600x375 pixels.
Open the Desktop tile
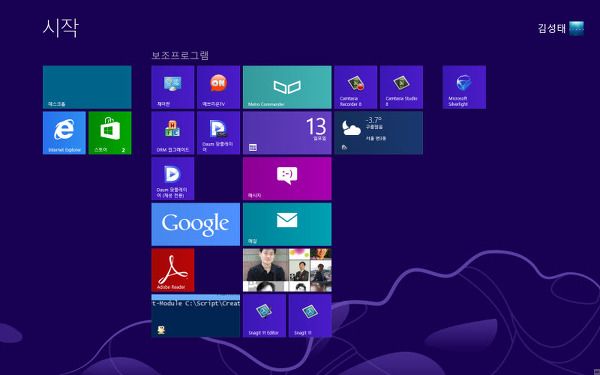87,87
